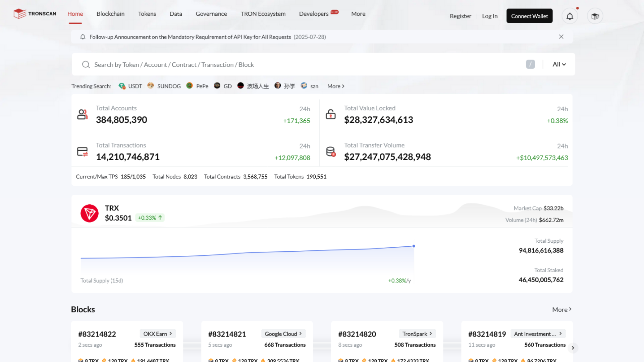Open block #83214822
Viewport: 644px width, 362px height.
coord(97,334)
